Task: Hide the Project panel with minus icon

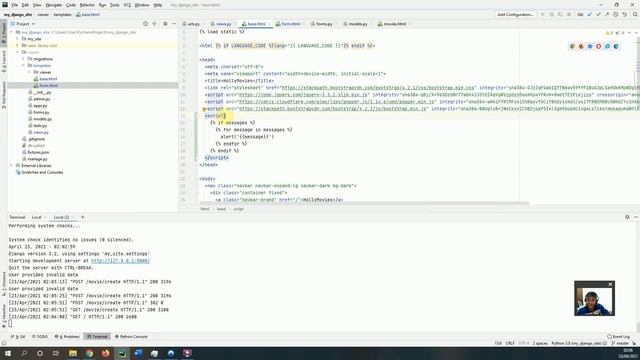Action: [x=174, y=24]
